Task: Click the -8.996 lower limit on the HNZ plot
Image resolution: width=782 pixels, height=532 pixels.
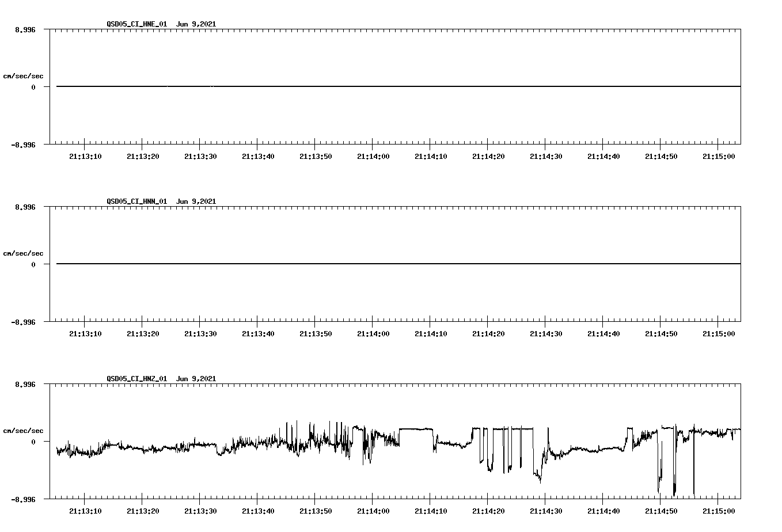Action: 24,500
